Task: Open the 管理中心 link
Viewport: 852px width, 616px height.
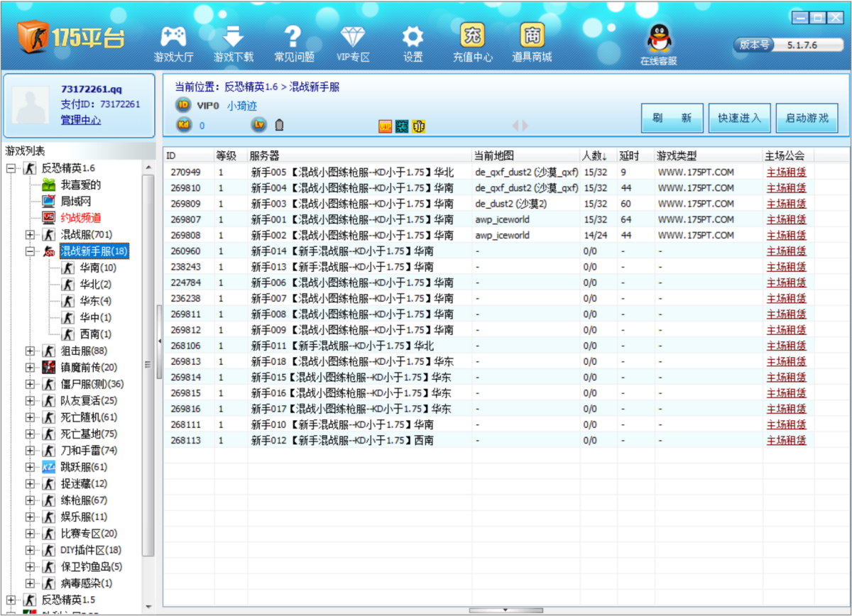Action: click(x=80, y=120)
